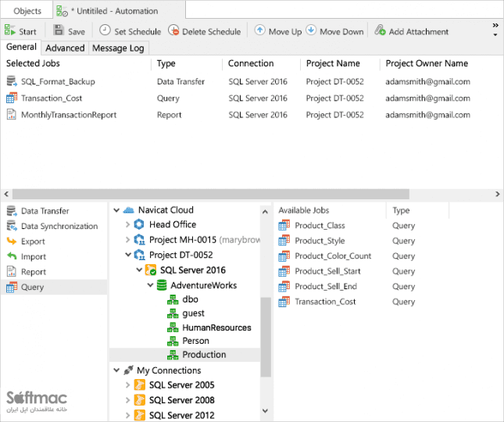Click the Move Down arrow icon
Screen dimensions: 504x422
point(311,30)
